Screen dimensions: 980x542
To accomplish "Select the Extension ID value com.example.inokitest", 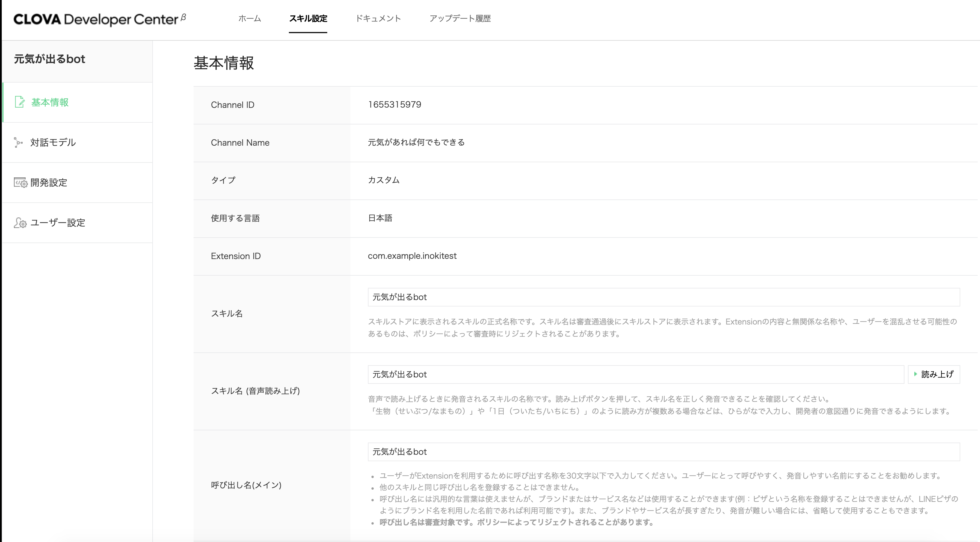I will (x=412, y=256).
